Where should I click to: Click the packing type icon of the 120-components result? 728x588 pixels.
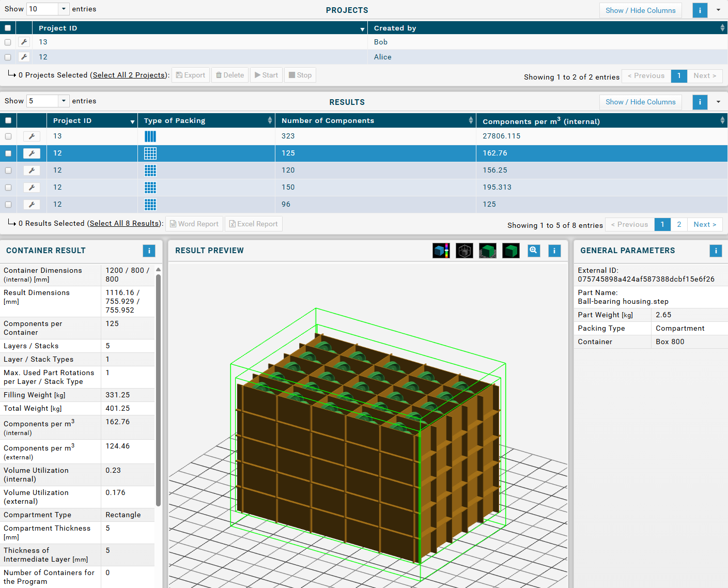coord(150,171)
